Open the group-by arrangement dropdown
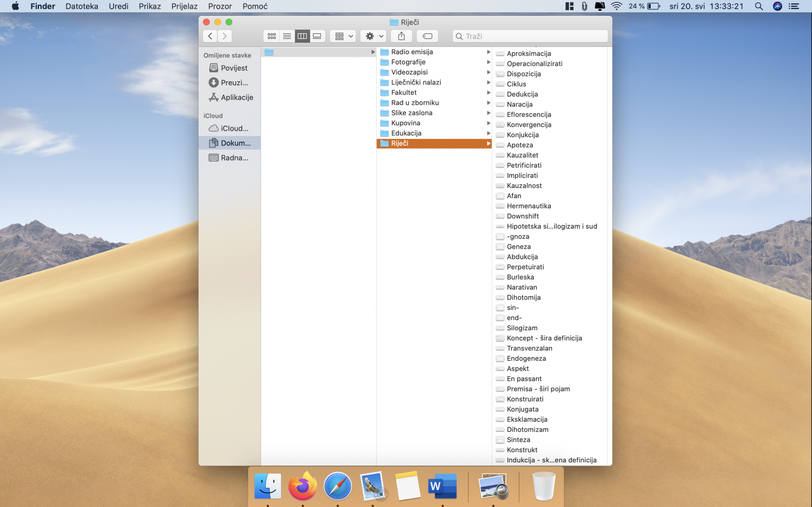The height and width of the screenshot is (507, 812). tap(343, 36)
